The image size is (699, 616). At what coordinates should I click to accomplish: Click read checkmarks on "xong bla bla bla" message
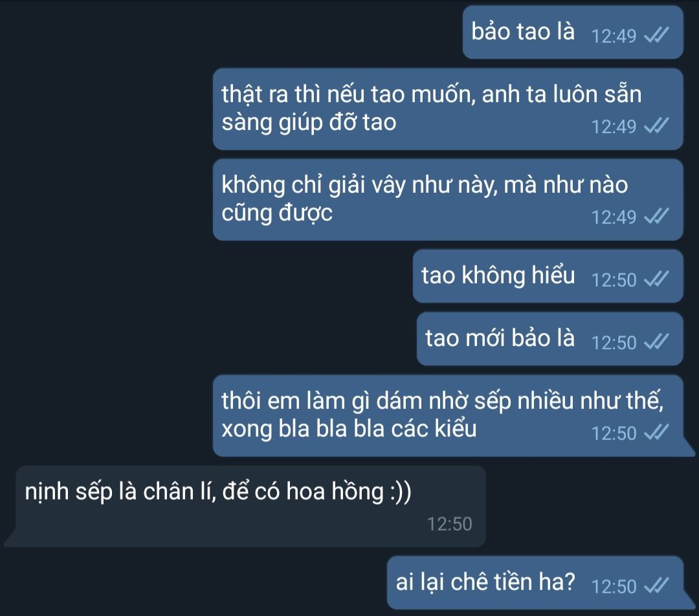click(657, 433)
